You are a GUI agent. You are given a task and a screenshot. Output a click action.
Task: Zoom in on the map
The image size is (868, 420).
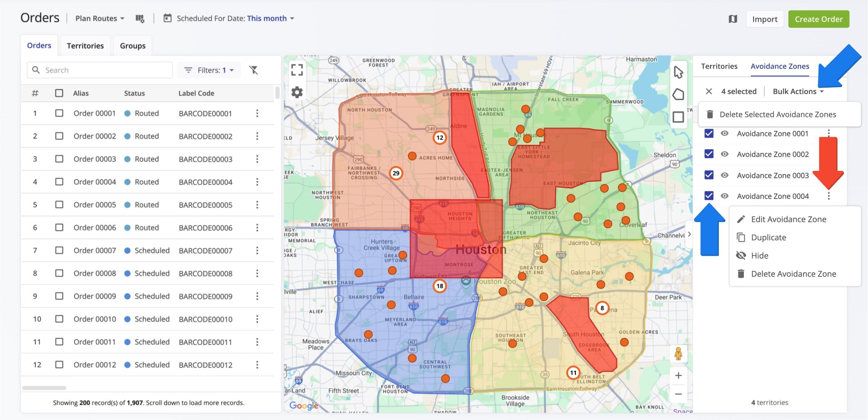pyautogui.click(x=678, y=376)
